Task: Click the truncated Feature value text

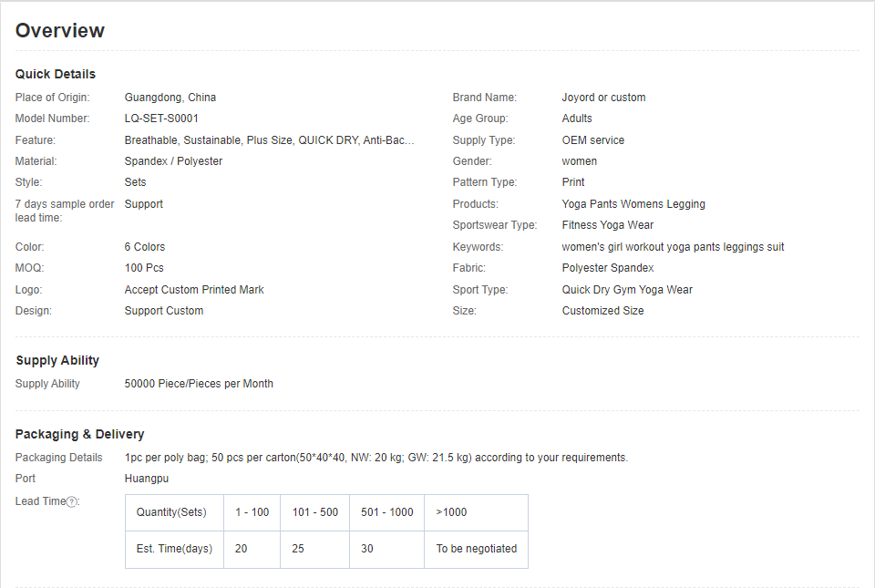Action: pos(269,140)
